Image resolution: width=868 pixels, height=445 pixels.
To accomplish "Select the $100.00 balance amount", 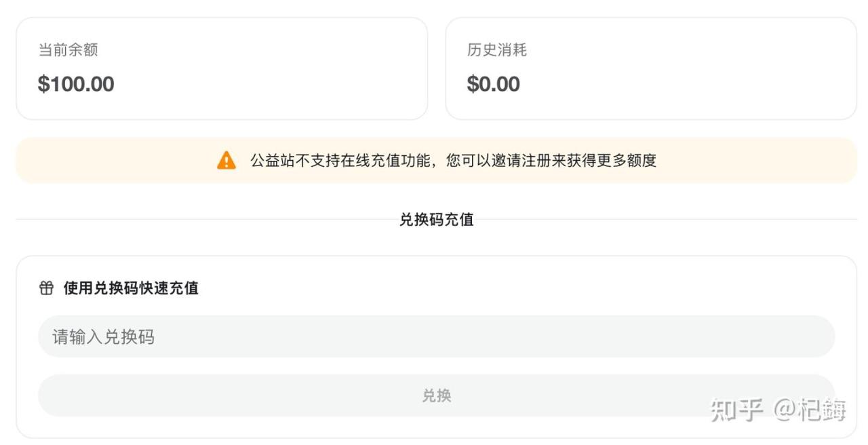I will pos(76,84).
